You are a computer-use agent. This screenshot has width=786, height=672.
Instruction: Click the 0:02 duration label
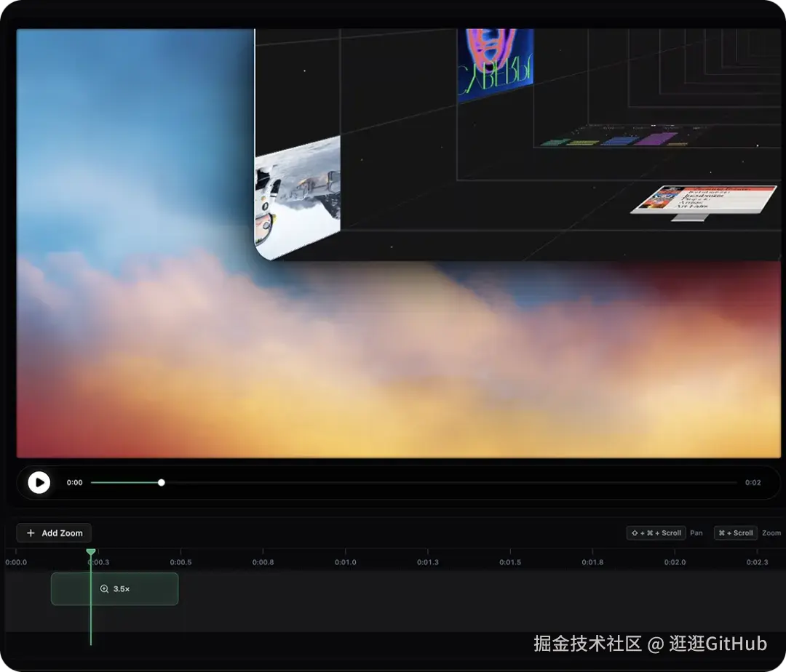753,483
